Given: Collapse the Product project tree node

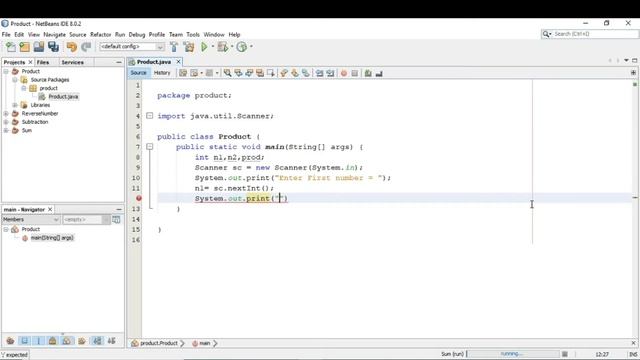Looking at the screenshot, I should [6, 71].
